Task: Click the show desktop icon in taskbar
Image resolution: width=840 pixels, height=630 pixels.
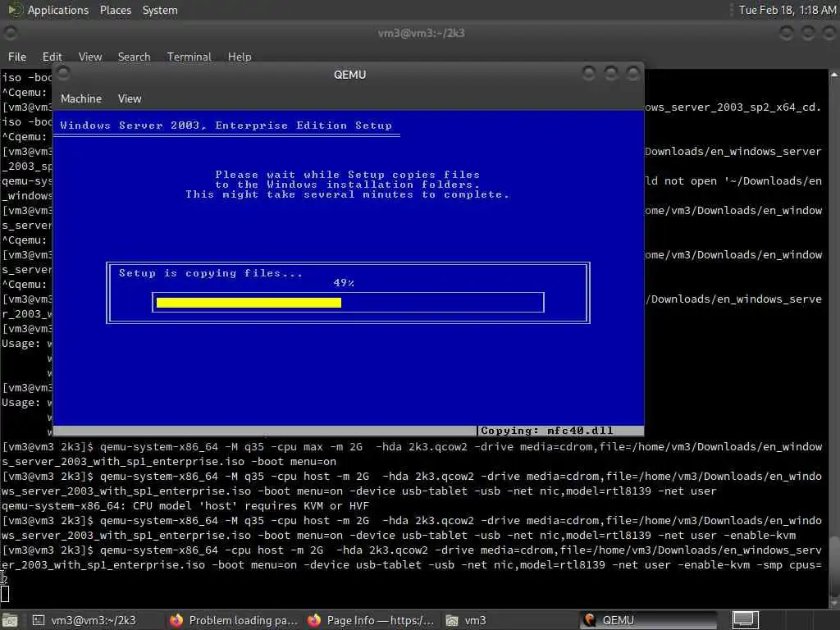Action: [x=10, y=620]
